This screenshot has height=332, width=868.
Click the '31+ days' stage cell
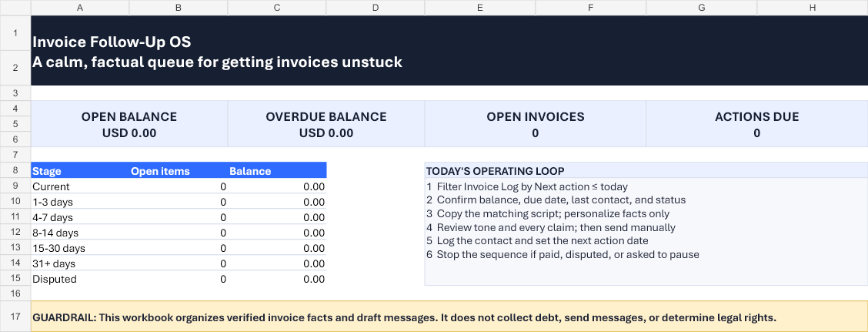coord(80,263)
